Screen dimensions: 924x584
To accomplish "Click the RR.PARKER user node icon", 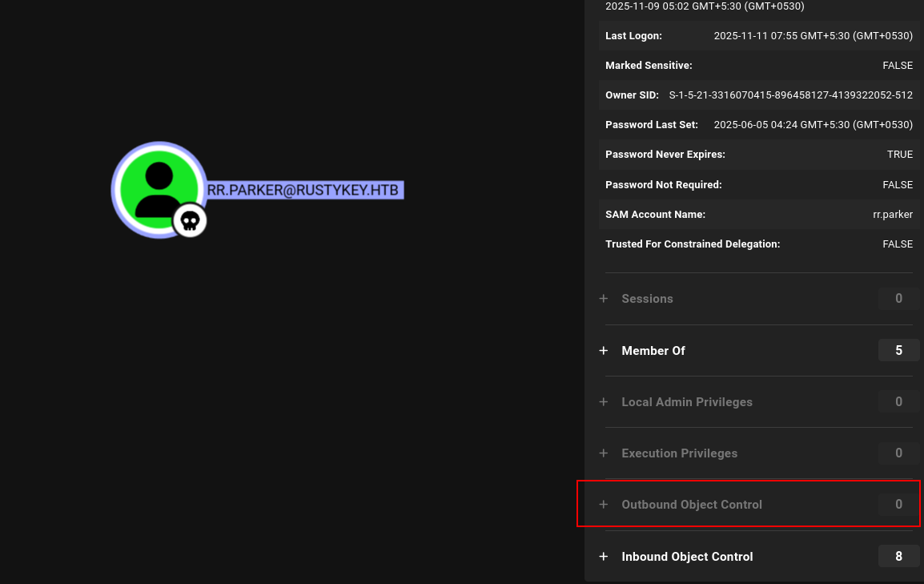I will (x=159, y=189).
